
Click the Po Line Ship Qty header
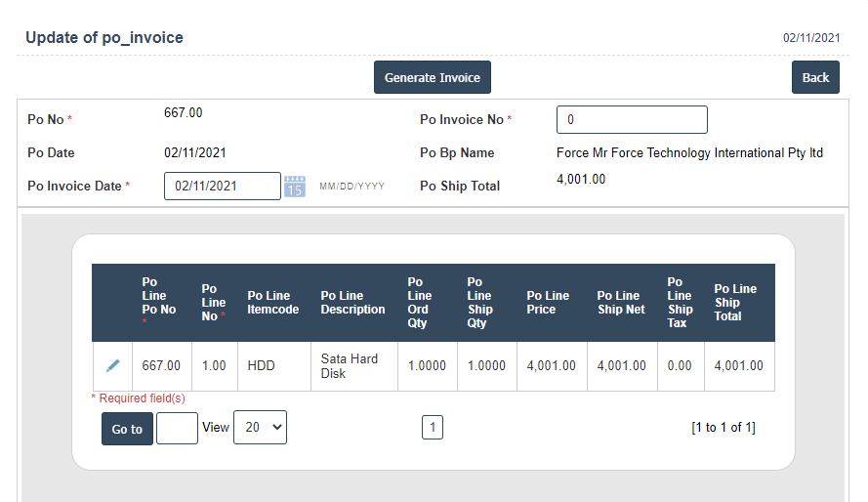pos(479,303)
